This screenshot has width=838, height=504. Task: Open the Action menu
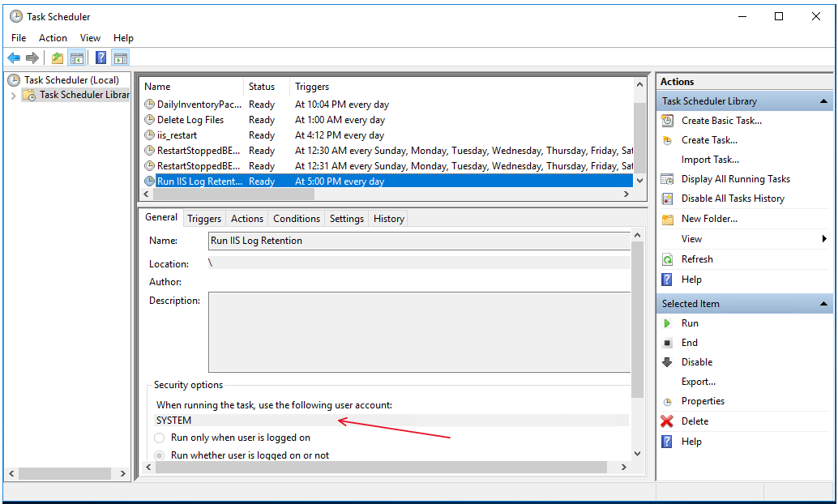click(x=53, y=37)
